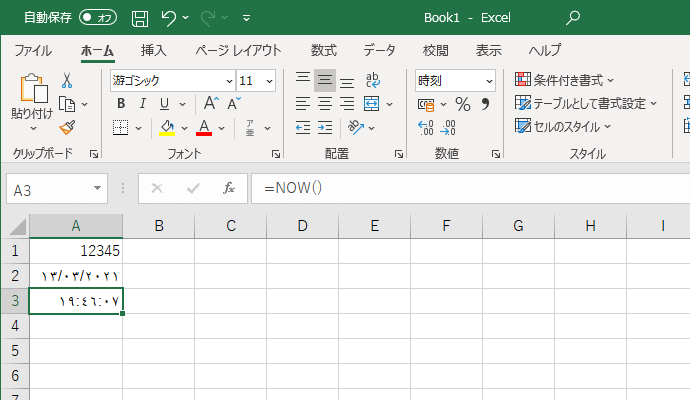Expand the number format dropdown 時刻
This screenshot has height=400, width=690.
tap(489, 81)
